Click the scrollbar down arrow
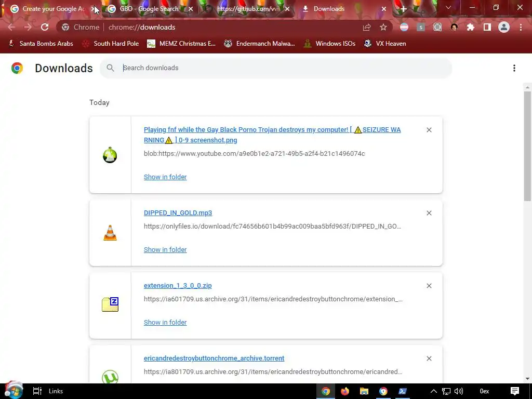 pyautogui.click(x=527, y=379)
